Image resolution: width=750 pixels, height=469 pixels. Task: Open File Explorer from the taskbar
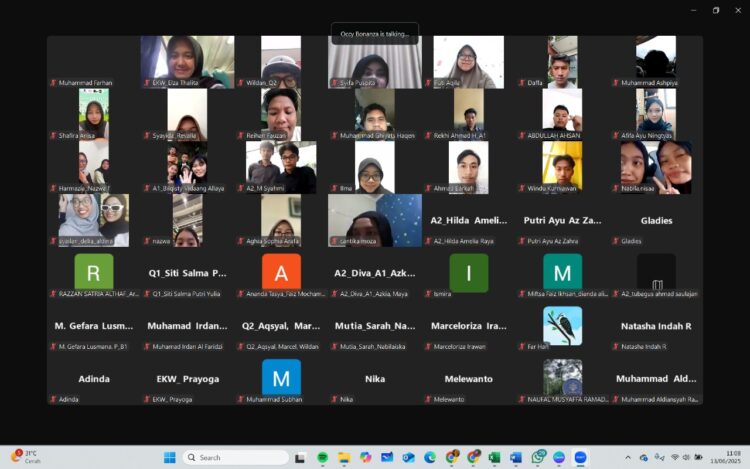click(343, 457)
